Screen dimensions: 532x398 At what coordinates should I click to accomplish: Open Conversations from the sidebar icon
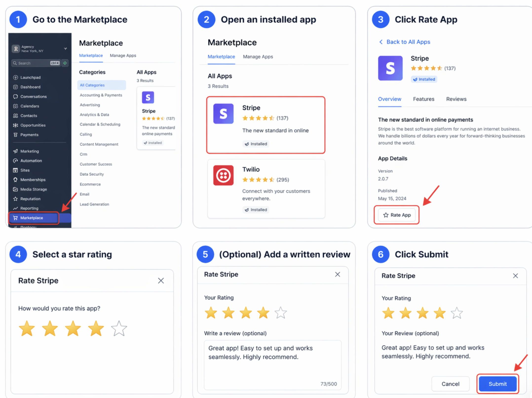click(16, 97)
